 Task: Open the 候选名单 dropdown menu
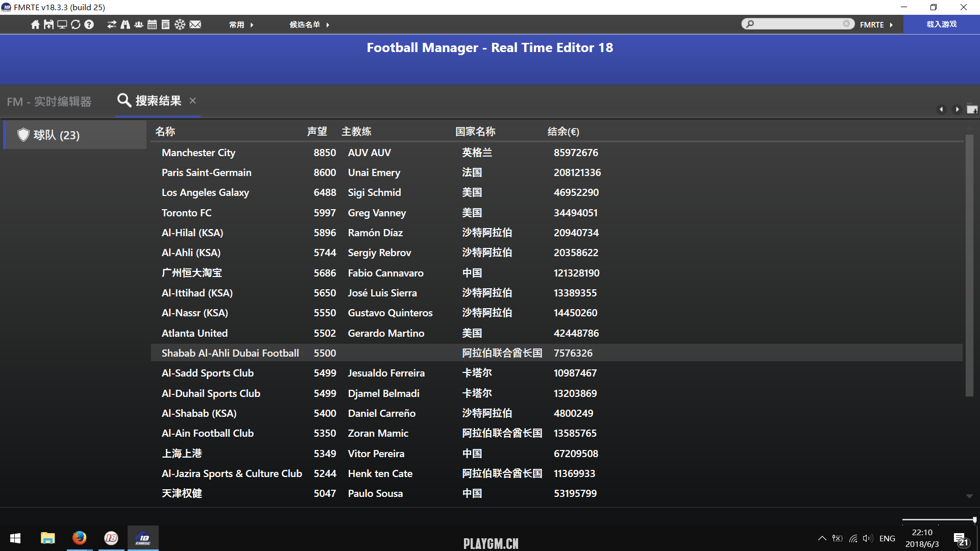tap(309, 24)
